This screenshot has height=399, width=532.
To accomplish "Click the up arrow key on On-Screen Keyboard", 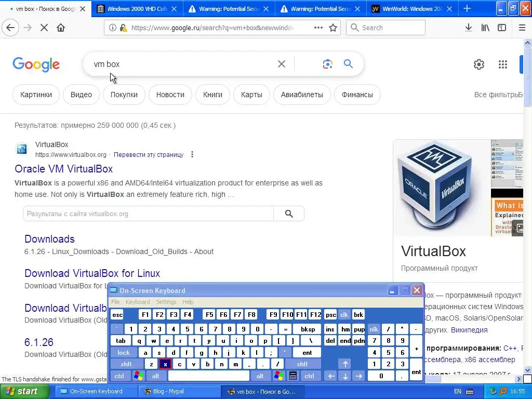I will pyautogui.click(x=345, y=364).
